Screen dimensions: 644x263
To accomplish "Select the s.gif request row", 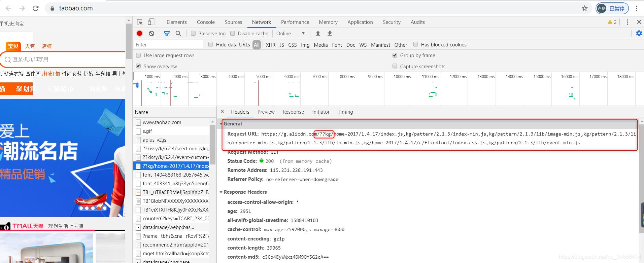I will click(x=171, y=131).
